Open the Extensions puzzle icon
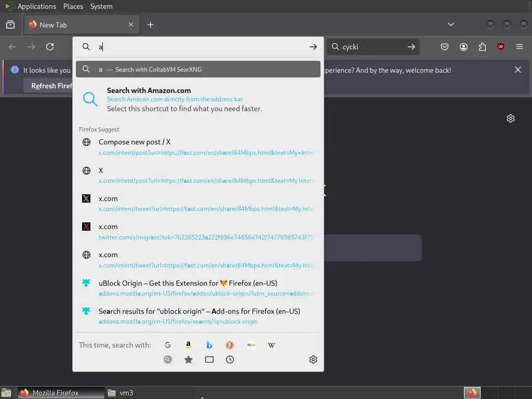532x399 pixels. tap(482, 47)
